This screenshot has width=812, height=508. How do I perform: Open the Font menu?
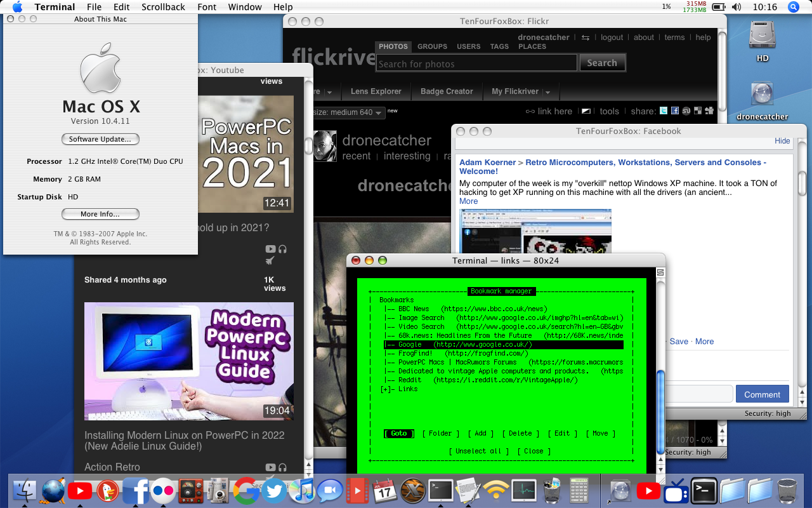coord(207,7)
